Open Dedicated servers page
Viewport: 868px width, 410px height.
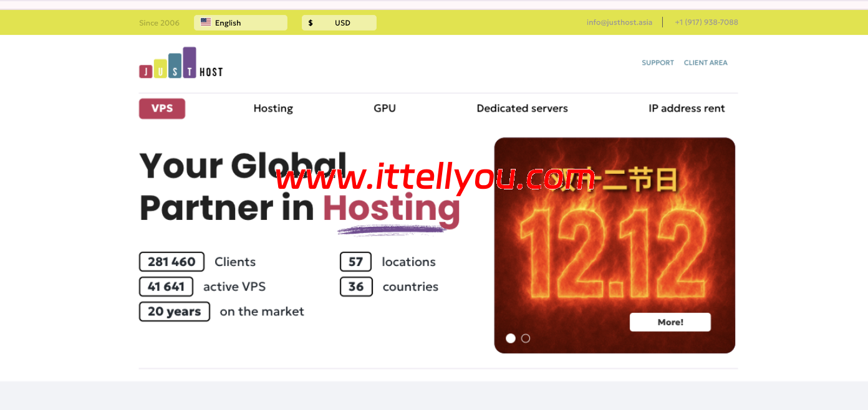pos(522,108)
